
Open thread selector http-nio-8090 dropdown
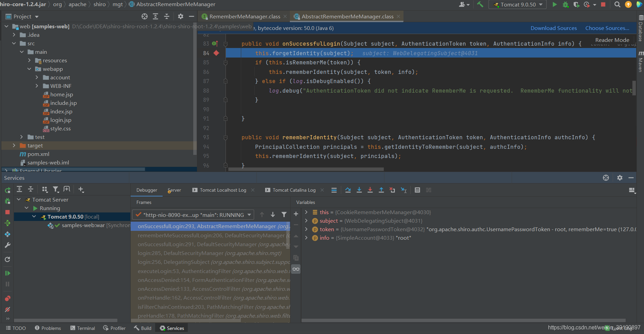(x=193, y=215)
